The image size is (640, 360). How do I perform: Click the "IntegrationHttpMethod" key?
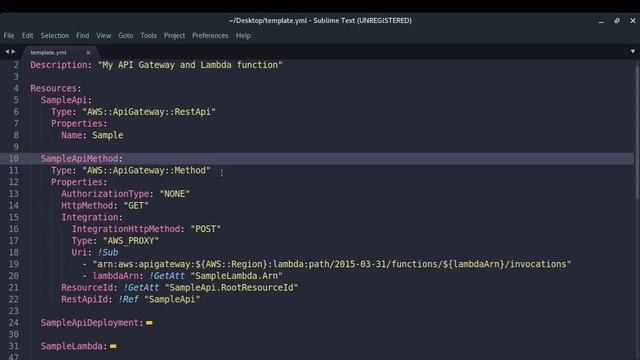(x=126, y=229)
